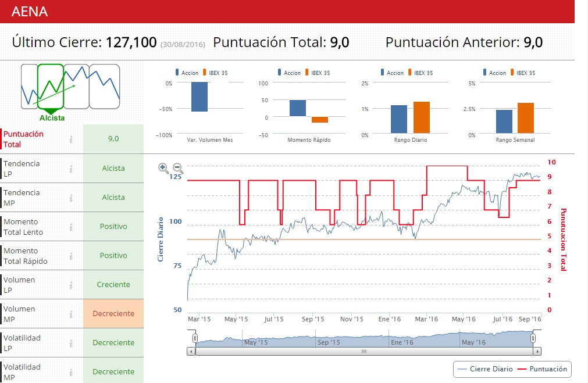The image size is (588, 383).
Task: Open info icon for Tendencia LP
Action: (71, 169)
